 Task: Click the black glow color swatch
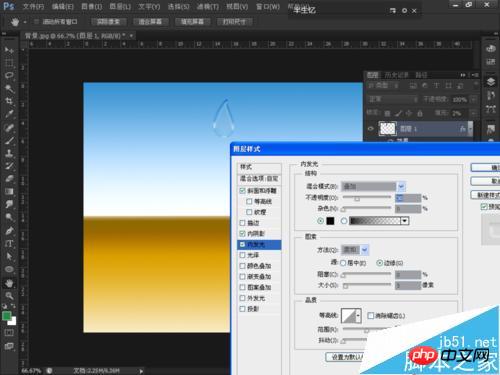[x=330, y=221]
